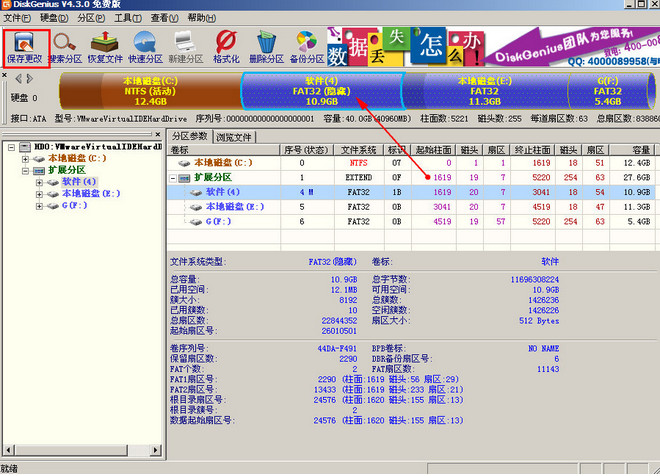Image resolution: width=660 pixels, height=476 pixels.
Task: Select the 本地磁盘(E:) partition bar
Action: click(x=484, y=91)
